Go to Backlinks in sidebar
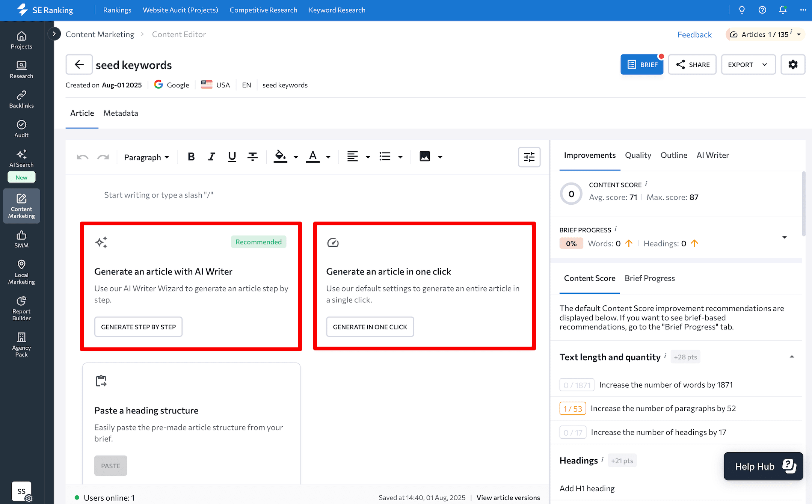812x504 pixels. 21,100
